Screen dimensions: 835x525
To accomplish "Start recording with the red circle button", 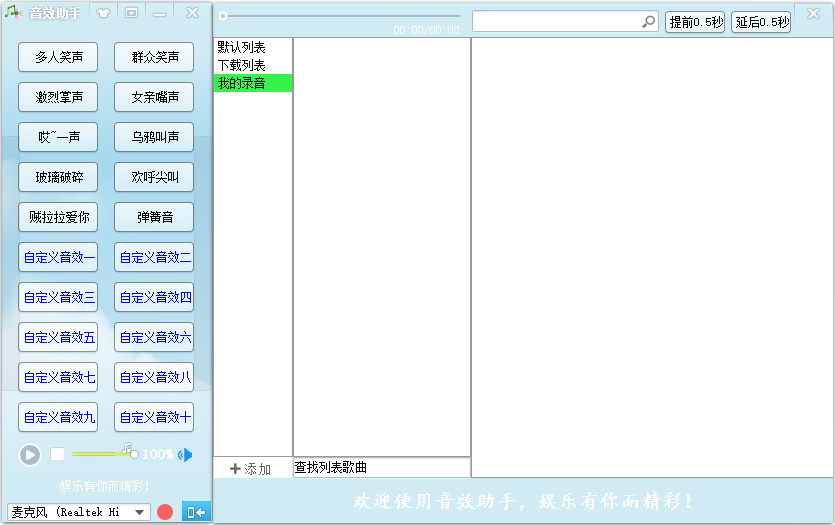I will [x=165, y=512].
